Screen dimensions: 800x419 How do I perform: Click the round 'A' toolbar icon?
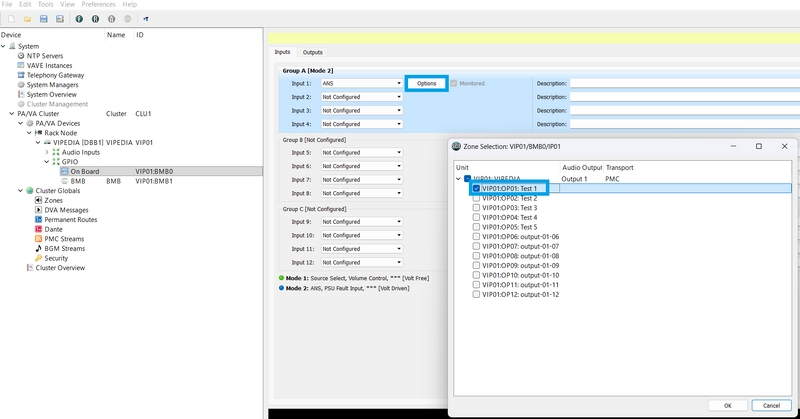click(111, 19)
